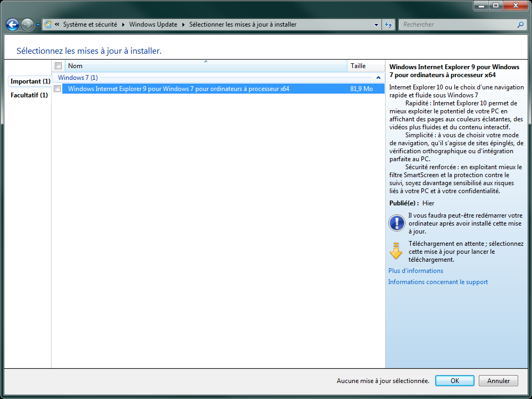Check the Internet Explorer 9 update checkbox
The image size is (532, 399).
[x=57, y=89]
